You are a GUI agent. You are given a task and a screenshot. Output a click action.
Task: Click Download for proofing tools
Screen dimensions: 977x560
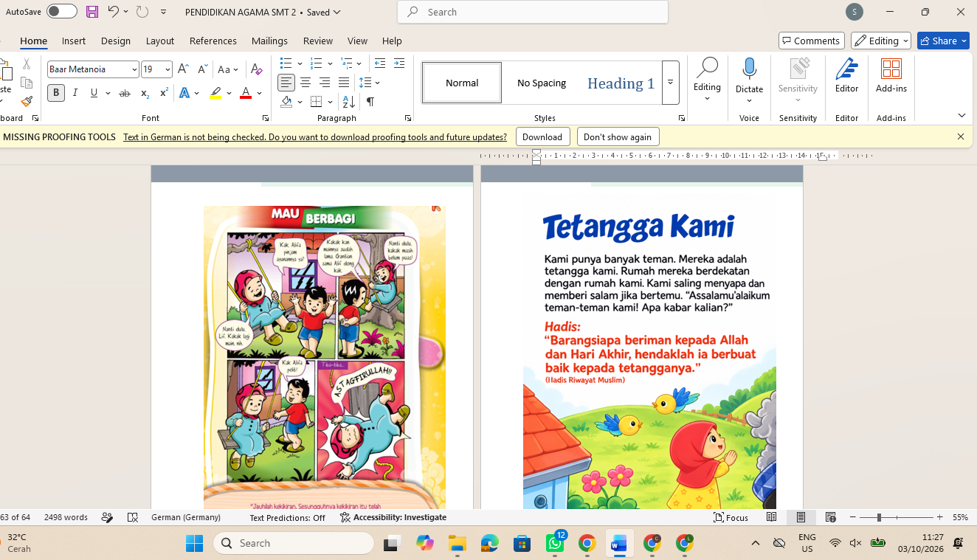542,137
